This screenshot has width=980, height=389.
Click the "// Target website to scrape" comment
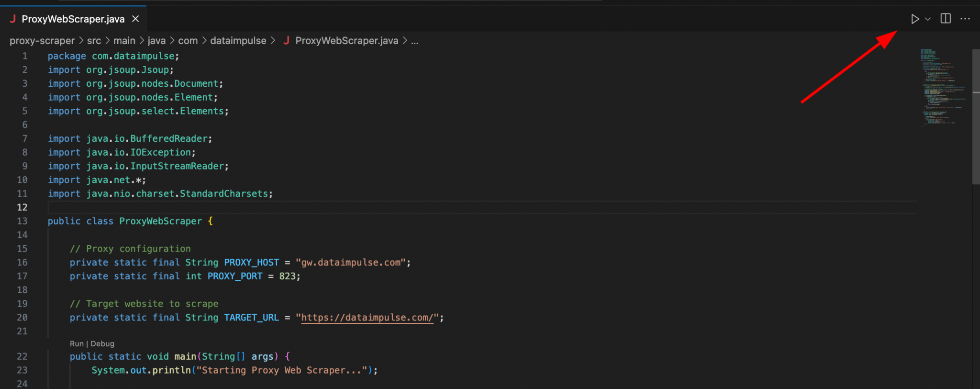pos(144,304)
